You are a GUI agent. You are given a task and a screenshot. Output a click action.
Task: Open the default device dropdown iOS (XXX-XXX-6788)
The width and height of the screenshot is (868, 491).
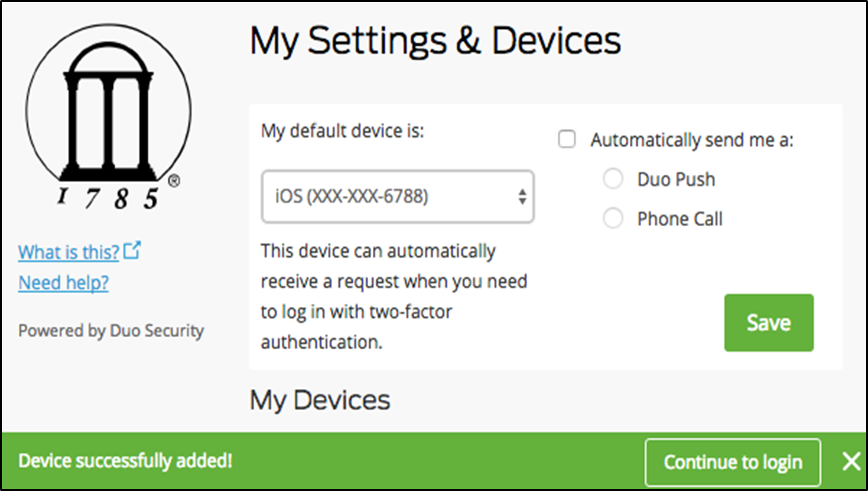tap(397, 197)
